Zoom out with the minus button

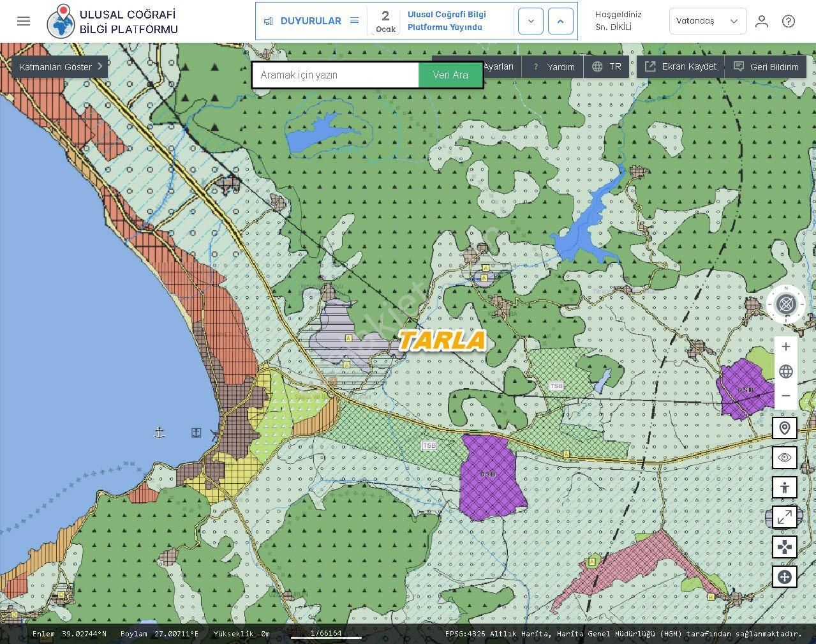coord(785,396)
